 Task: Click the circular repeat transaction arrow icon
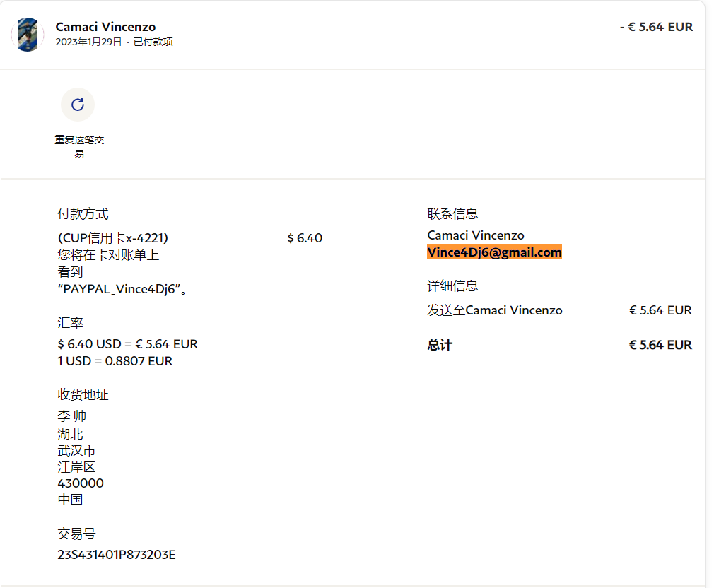pos(78,105)
